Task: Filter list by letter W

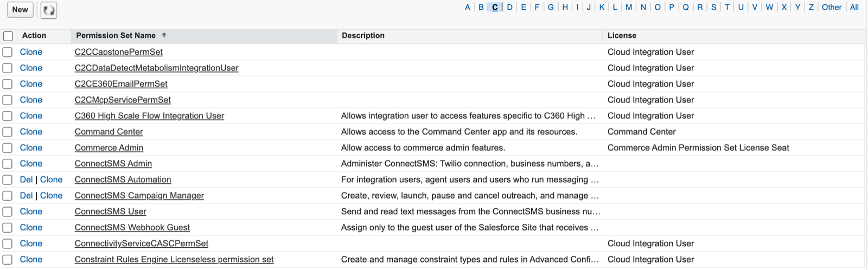Action: pos(769,7)
